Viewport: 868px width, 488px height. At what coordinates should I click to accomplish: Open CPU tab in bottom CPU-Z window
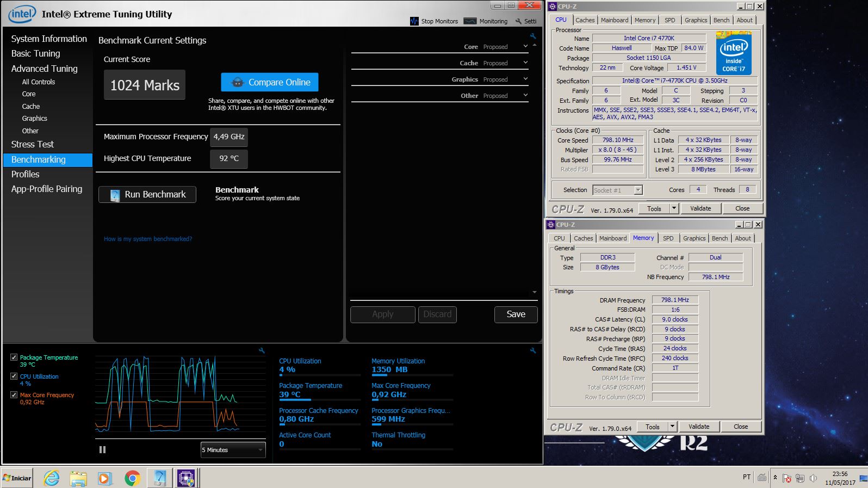pos(560,238)
